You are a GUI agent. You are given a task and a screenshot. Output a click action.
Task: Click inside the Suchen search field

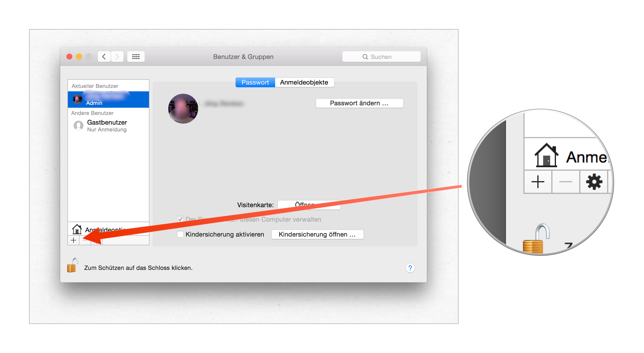click(x=381, y=56)
